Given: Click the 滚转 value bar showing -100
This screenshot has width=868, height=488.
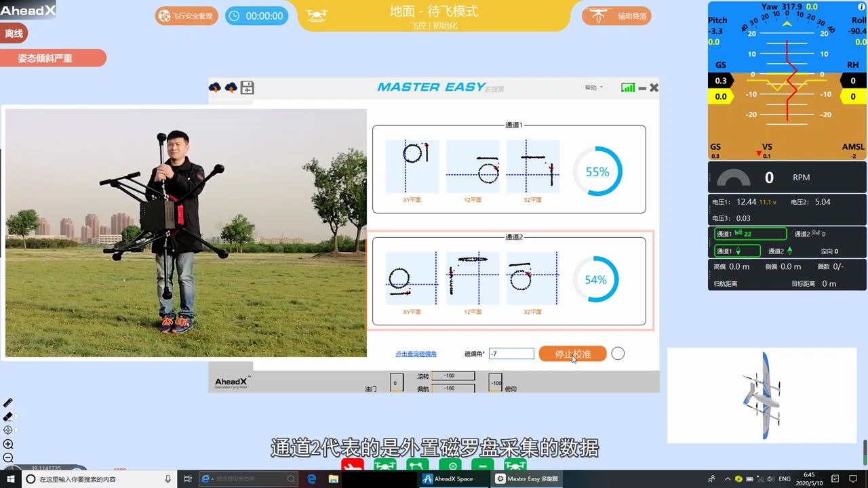Looking at the screenshot, I should click(453, 375).
